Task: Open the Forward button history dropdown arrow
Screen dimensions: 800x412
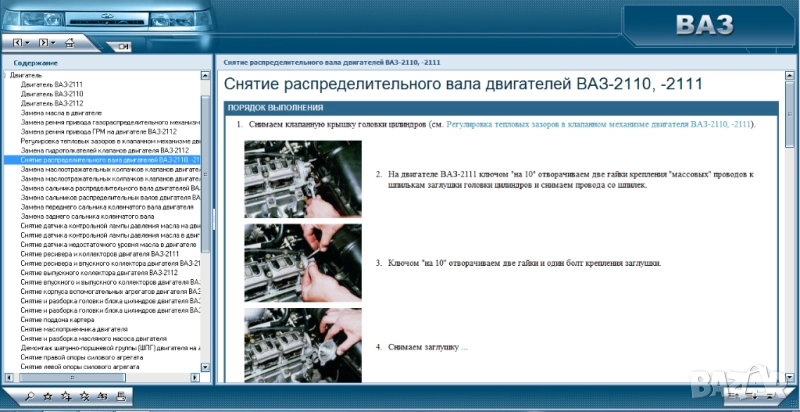Action: pos(54,43)
